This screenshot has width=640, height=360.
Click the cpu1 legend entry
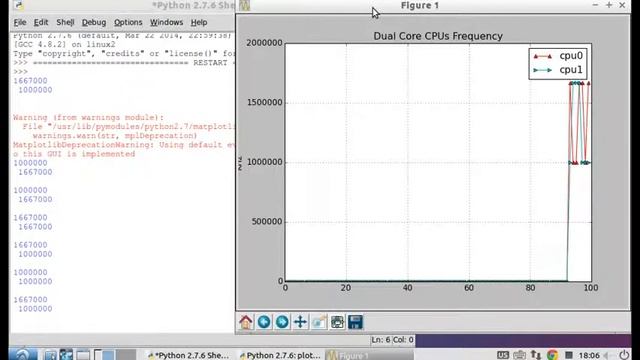(x=558, y=70)
